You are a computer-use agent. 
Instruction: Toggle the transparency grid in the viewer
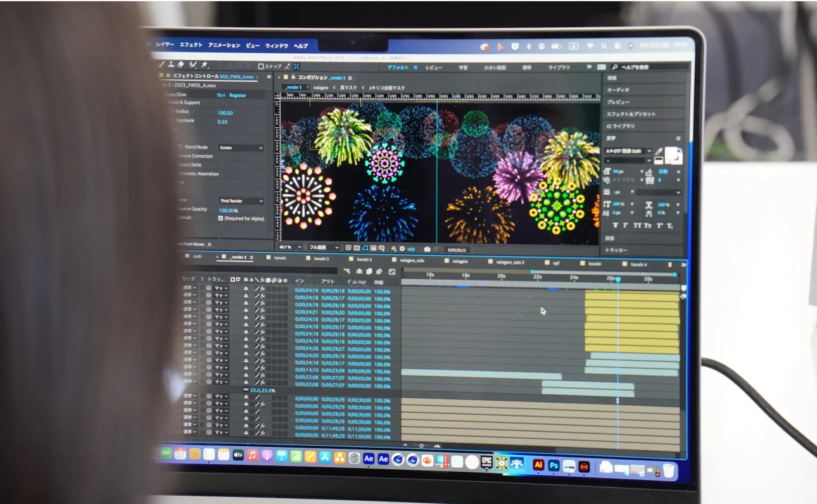tap(357, 248)
